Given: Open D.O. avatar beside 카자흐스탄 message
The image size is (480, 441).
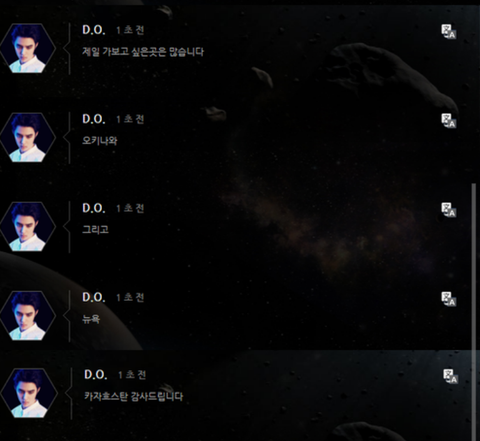Looking at the screenshot, I should 29,393.
